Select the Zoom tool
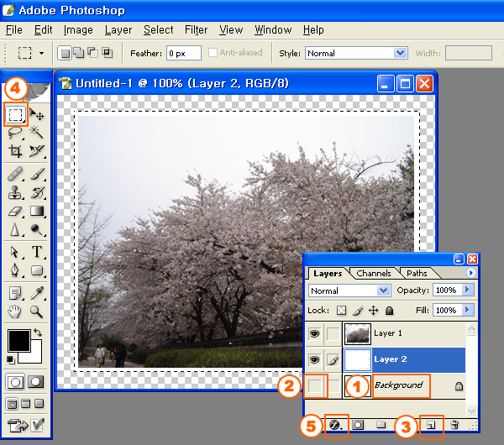 coord(36,311)
